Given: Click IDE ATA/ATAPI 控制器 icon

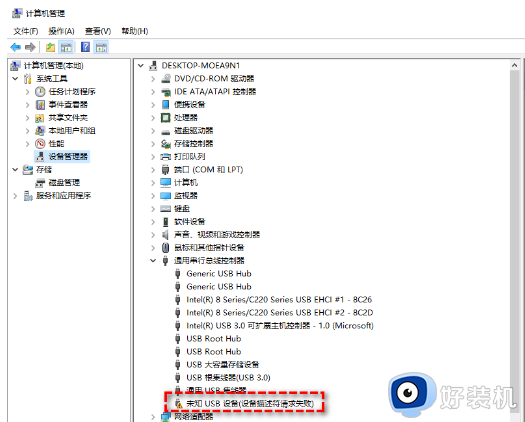Looking at the screenshot, I should click(x=166, y=92).
